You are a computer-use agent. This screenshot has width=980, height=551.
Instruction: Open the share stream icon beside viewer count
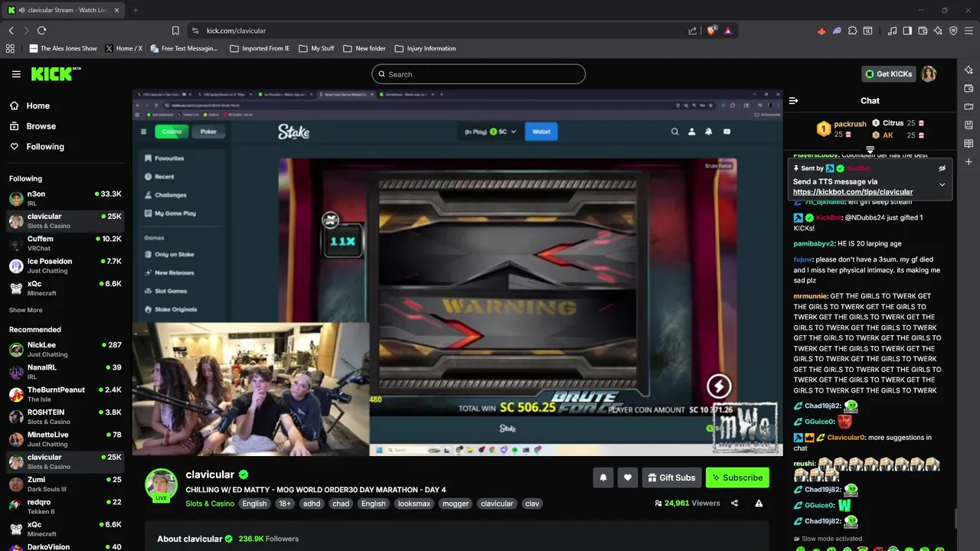click(734, 503)
